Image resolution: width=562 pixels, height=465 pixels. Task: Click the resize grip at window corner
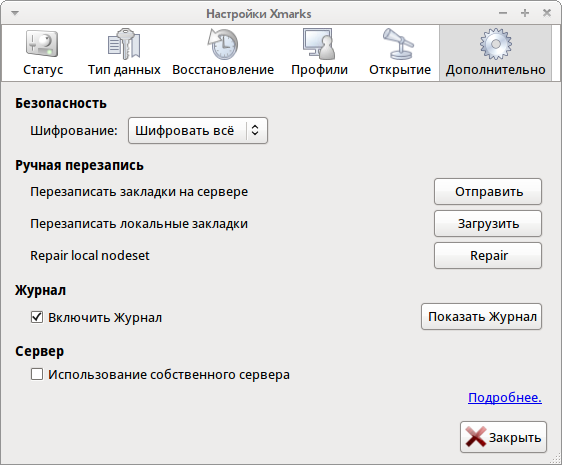pyautogui.click(x=556, y=458)
